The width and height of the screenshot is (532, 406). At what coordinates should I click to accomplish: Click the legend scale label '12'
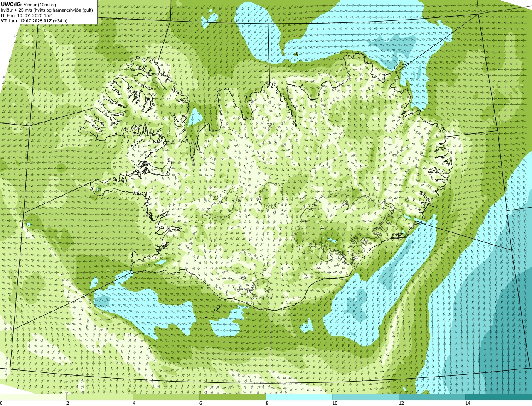(401, 403)
